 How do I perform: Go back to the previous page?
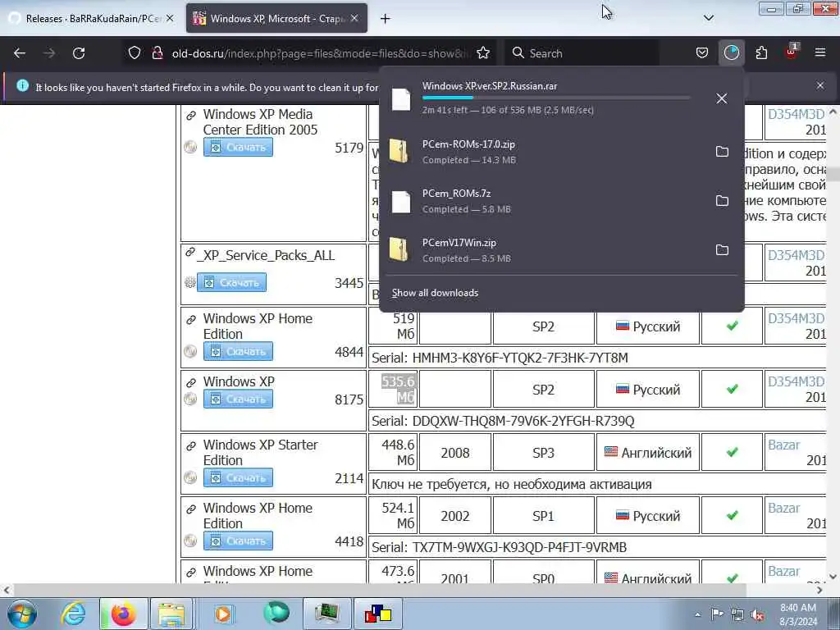tap(20, 53)
